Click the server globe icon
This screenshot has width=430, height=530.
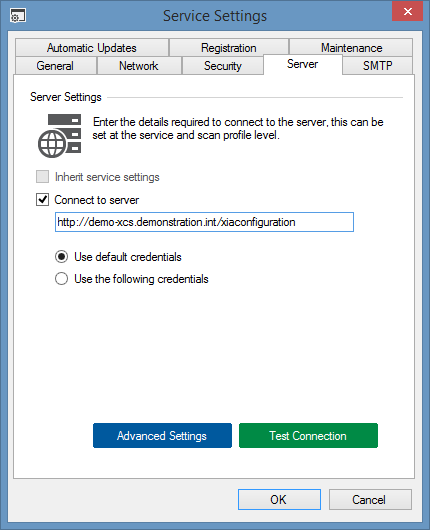point(59,136)
